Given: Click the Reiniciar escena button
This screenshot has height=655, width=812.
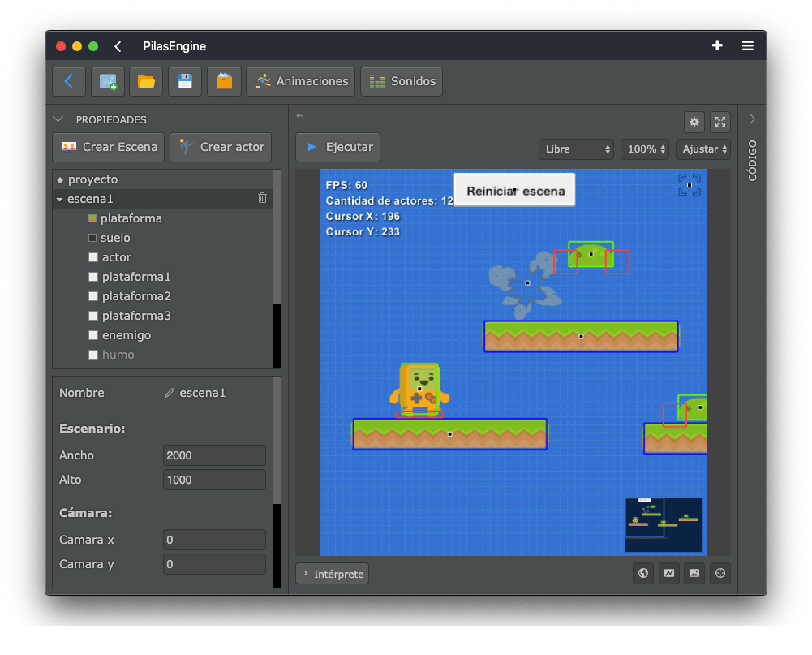Looking at the screenshot, I should coord(515,191).
